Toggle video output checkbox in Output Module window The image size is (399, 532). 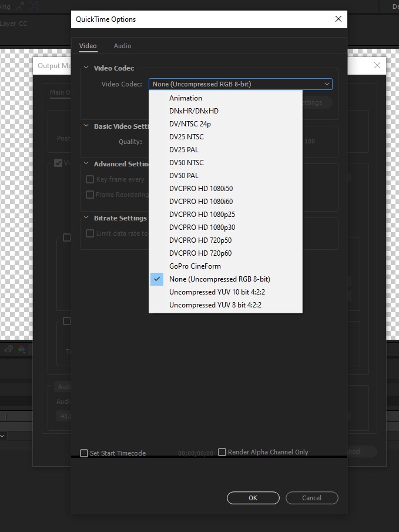[x=58, y=163]
